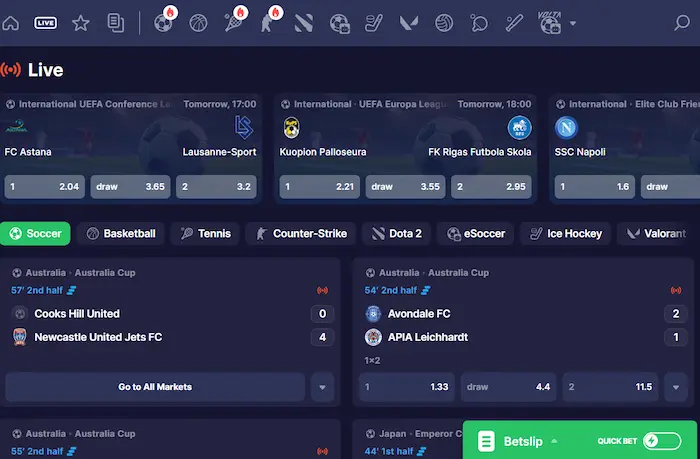Click FK Rigas Futbola Skola logo
This screenshot has height=459, width=700.
(519, 128)
